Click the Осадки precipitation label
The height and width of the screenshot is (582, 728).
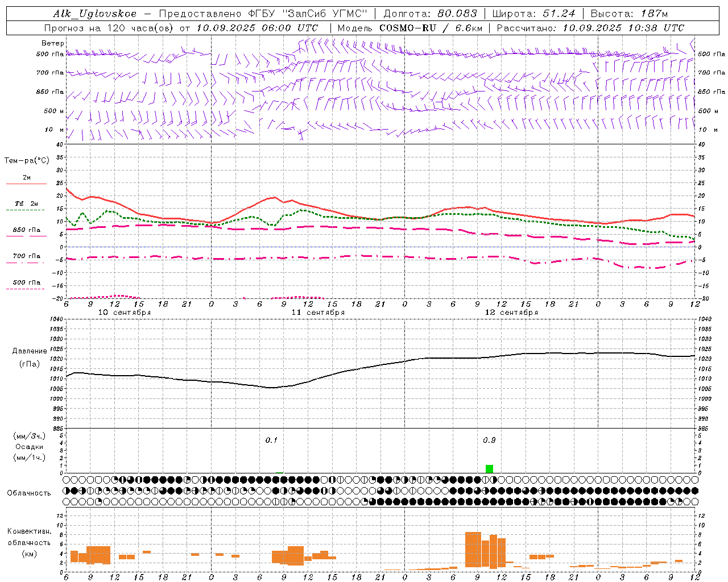click(x=30, y=447)
